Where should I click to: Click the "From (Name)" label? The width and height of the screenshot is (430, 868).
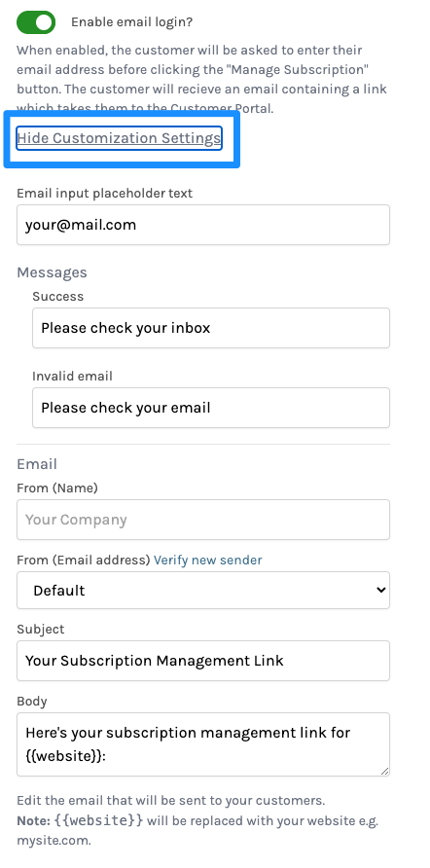tap(57, 488)
